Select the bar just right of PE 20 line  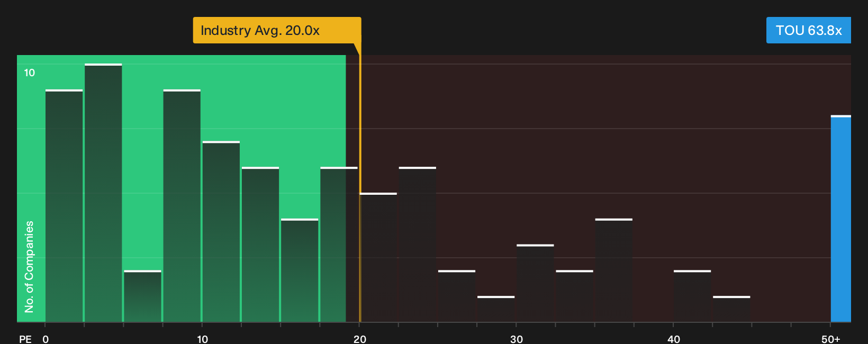tap(378, 258)
